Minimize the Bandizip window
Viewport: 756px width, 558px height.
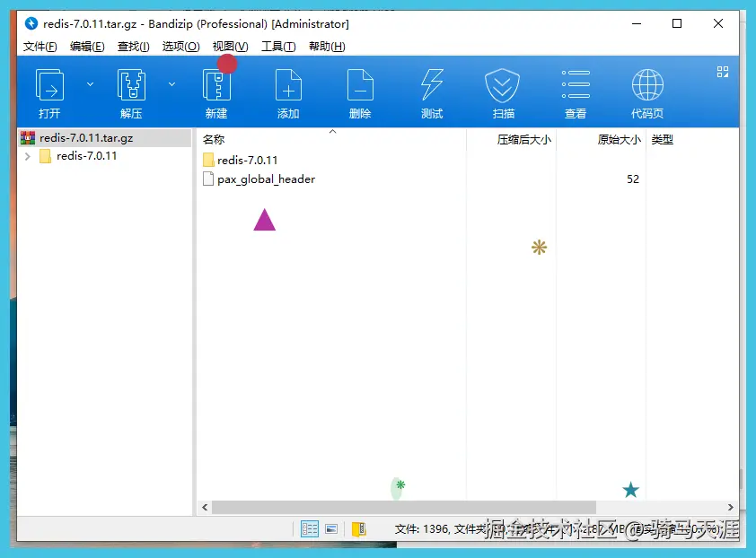pyautogui.click(x=637, y=23)
